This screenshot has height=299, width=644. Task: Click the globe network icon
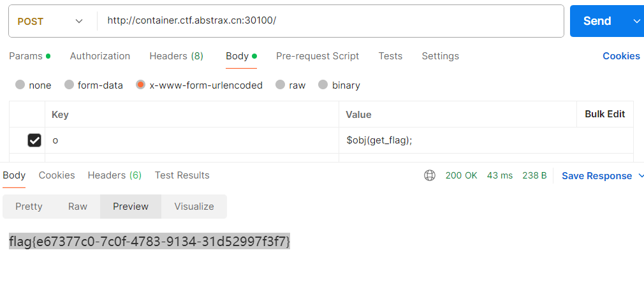pyautogui.click(x=430, y=175)
